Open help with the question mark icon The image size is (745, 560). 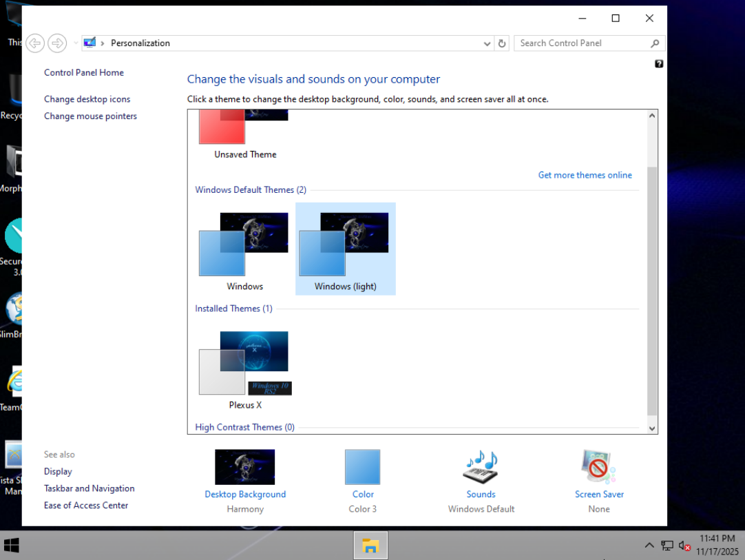[x=658, y=63]
